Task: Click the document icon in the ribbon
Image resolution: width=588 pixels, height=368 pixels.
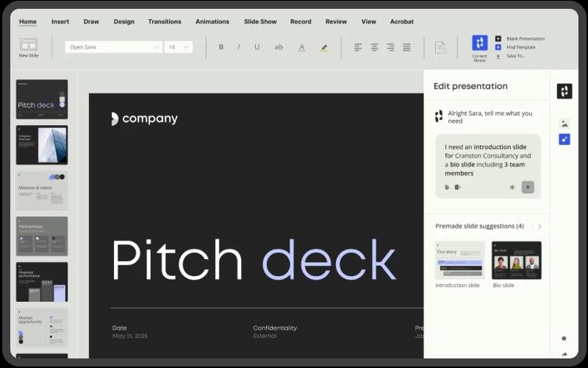Action: 440,47
